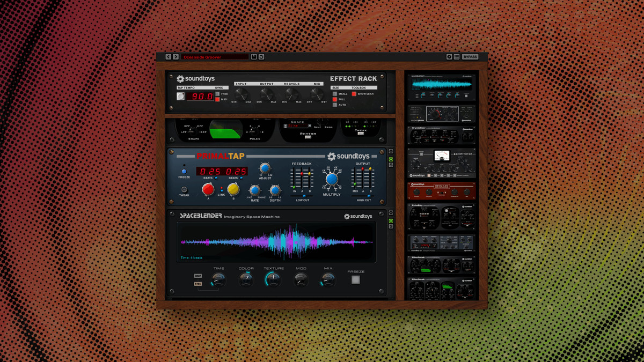The image size is (644, 362).
Task: Select SMALL rack size
Action: (335, 94)
